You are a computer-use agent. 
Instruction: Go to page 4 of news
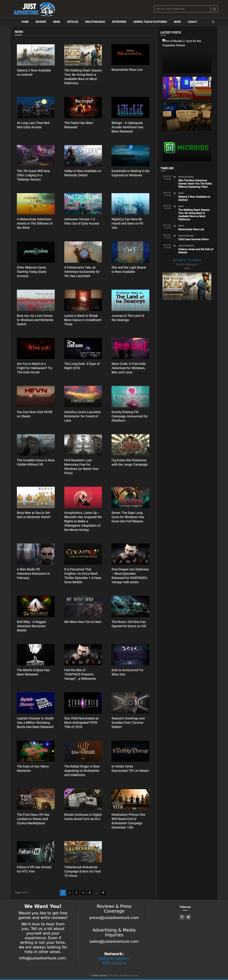[83, 893]
